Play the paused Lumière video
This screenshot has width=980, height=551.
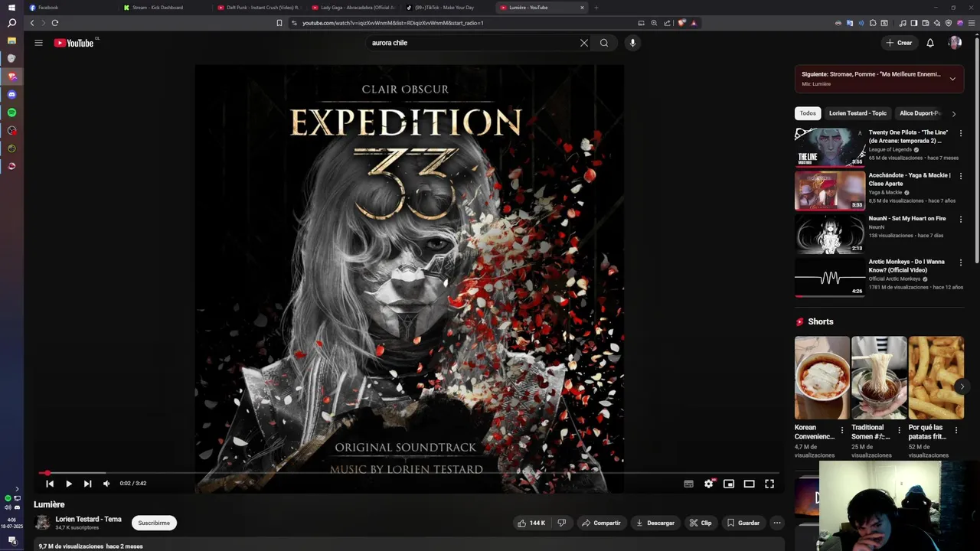tap(68, 484)
